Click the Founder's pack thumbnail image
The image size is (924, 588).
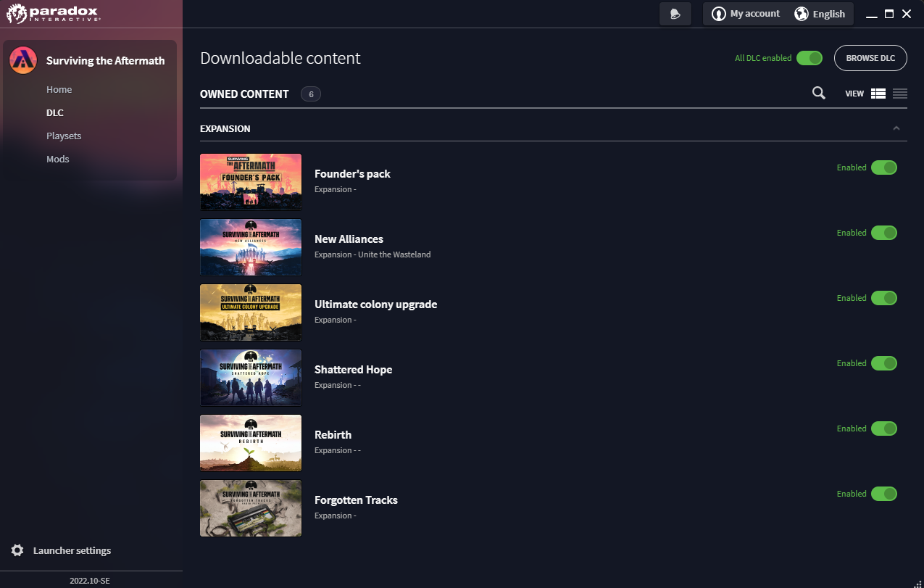click(x=251, y=181)
